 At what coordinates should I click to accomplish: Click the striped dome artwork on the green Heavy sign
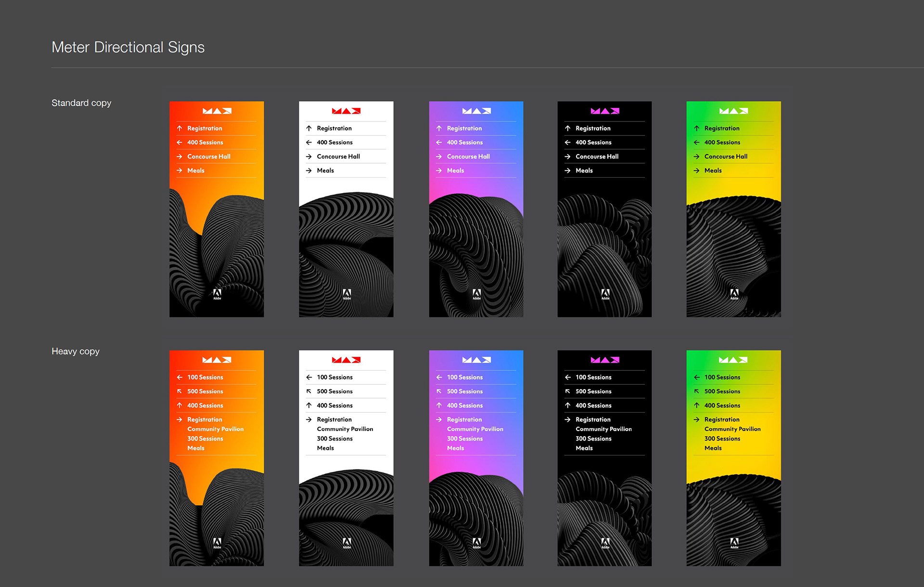(x=733, y=520)
